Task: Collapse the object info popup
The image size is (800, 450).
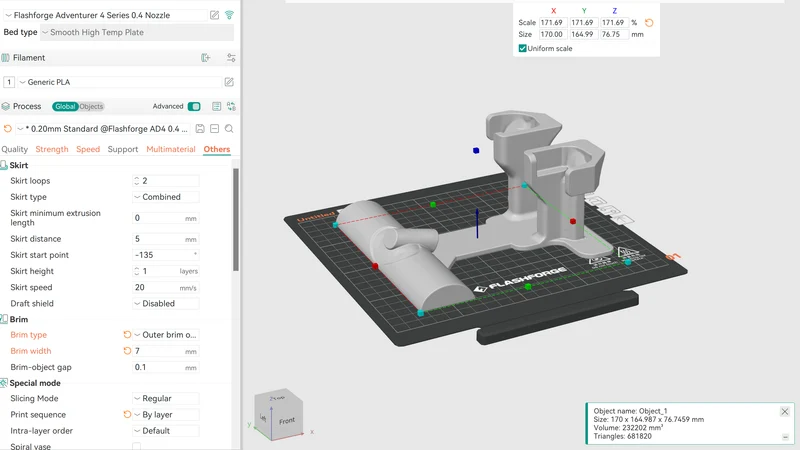Action: 785,437
